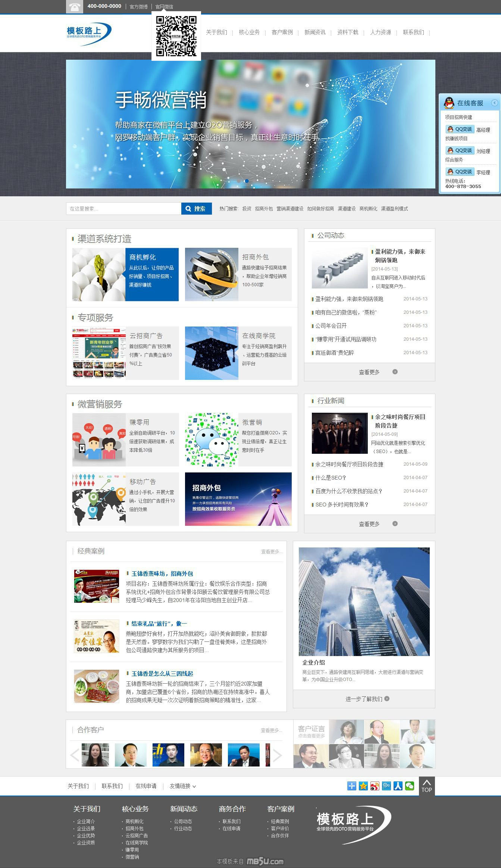The image size is (501, 868).
Task: Click the Tencent Weibo share icon
Action: click(x=386, y=786)
